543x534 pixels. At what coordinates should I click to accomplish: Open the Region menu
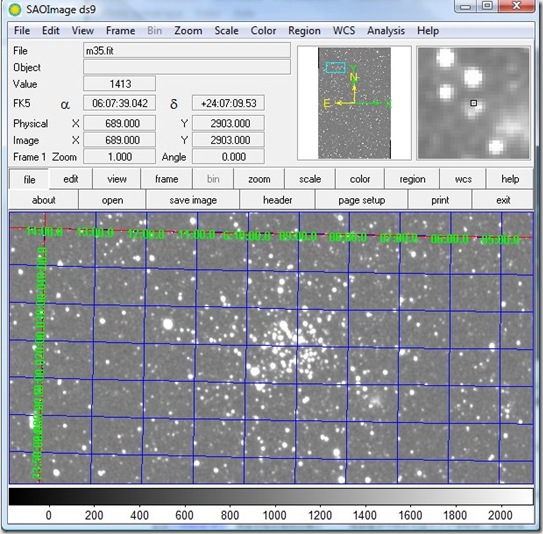[x=304, y=30]
